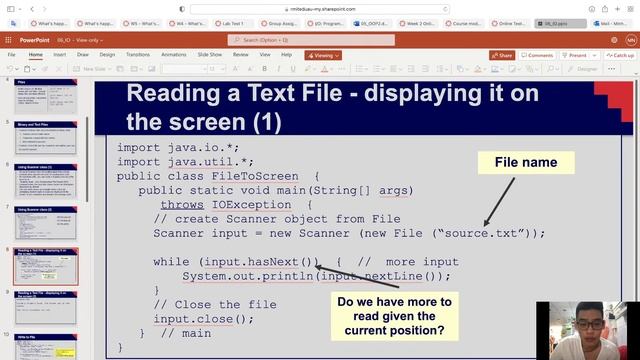Click the Share button
Image resolution: width=640 pixels, height=360 pixels.
tap(502, 56)
